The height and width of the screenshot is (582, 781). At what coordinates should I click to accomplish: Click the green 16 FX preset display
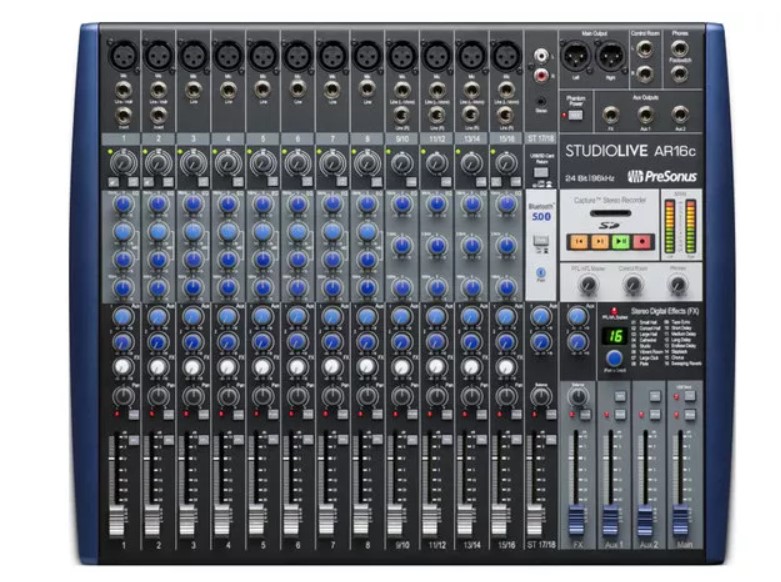pyautogui.click(x=616, y=336)
